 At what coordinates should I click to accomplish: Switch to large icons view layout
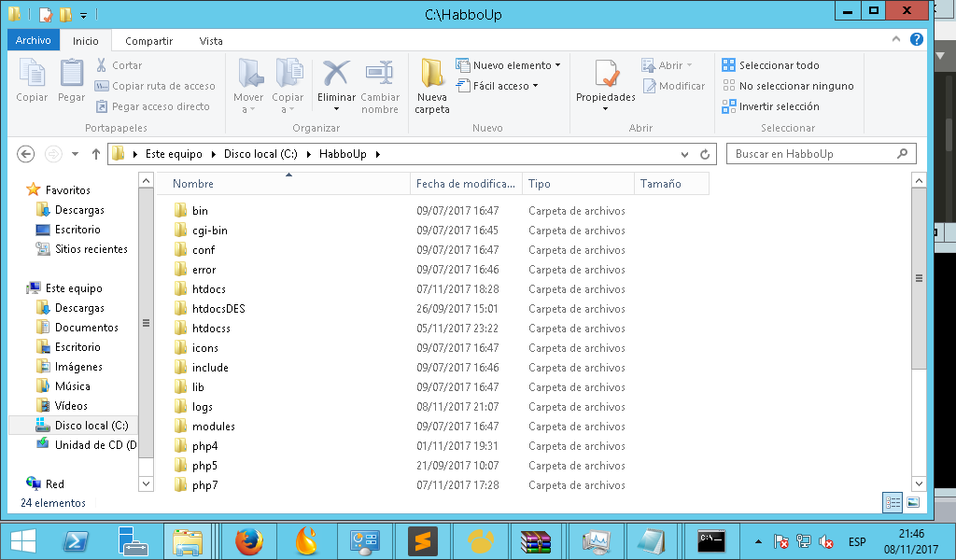click(913, 502)
